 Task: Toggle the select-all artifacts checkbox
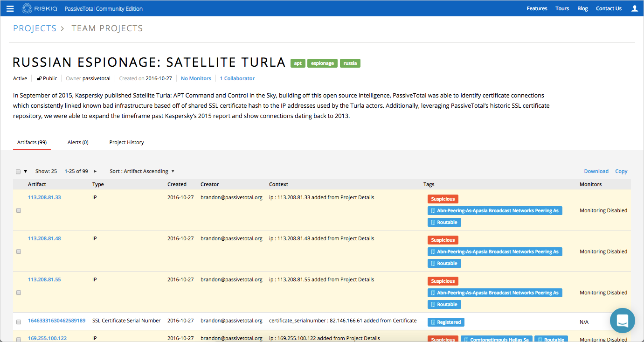[x=18, y=172]
